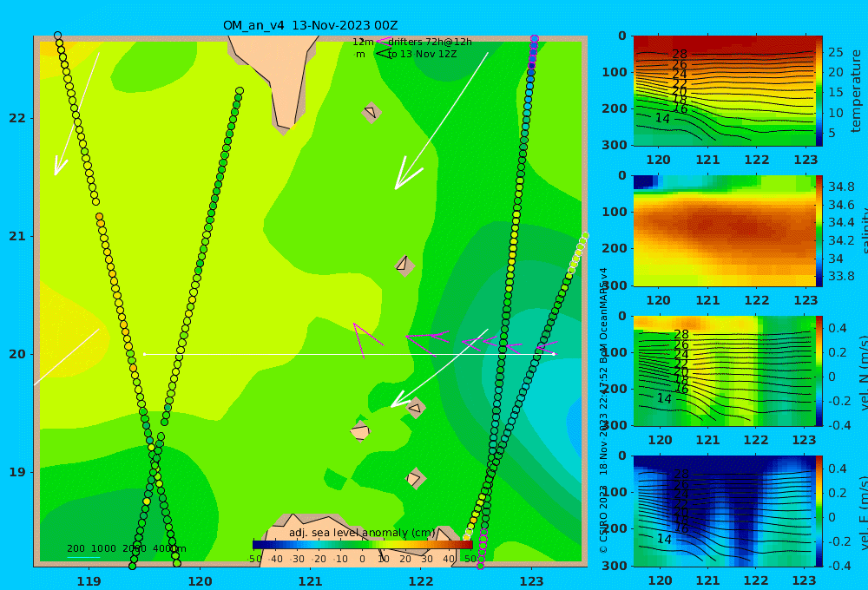Click the plot title 'OM_an_v4 13-Nov-2023 00Z'
Screen dimensions: 868x590
tap(310, 25)
